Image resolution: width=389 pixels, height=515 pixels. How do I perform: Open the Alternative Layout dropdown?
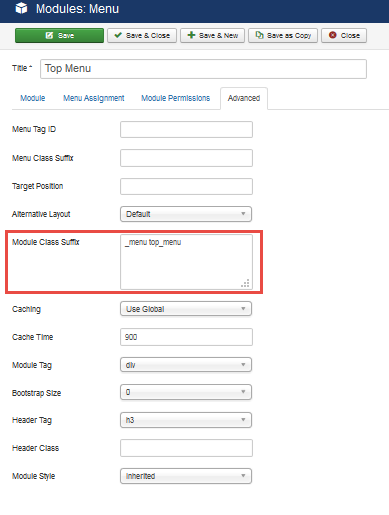(x=186, y=214)
